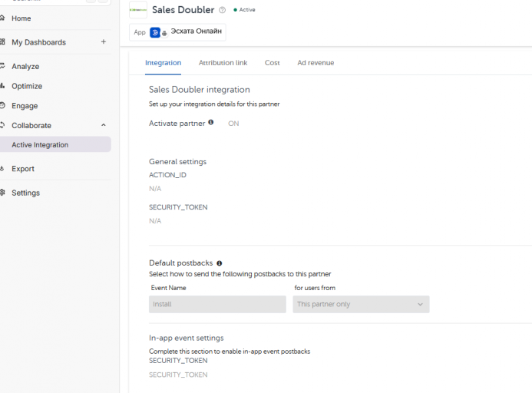Click the Эсхата Онлайн app icon

pyautogui.click(x=155, y=32)
